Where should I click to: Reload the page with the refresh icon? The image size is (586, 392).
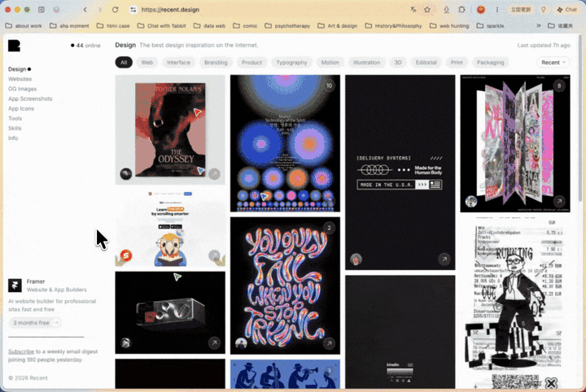[x=115, y=10]
